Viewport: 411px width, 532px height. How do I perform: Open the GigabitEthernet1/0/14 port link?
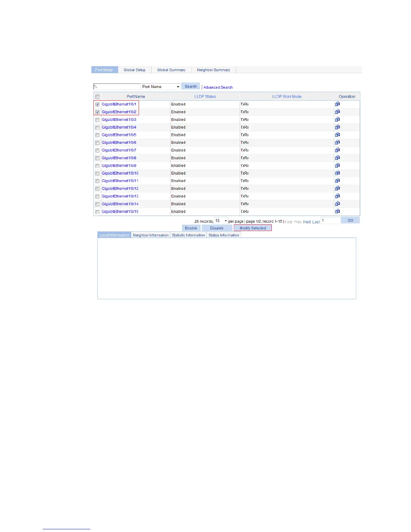point(120,204)
